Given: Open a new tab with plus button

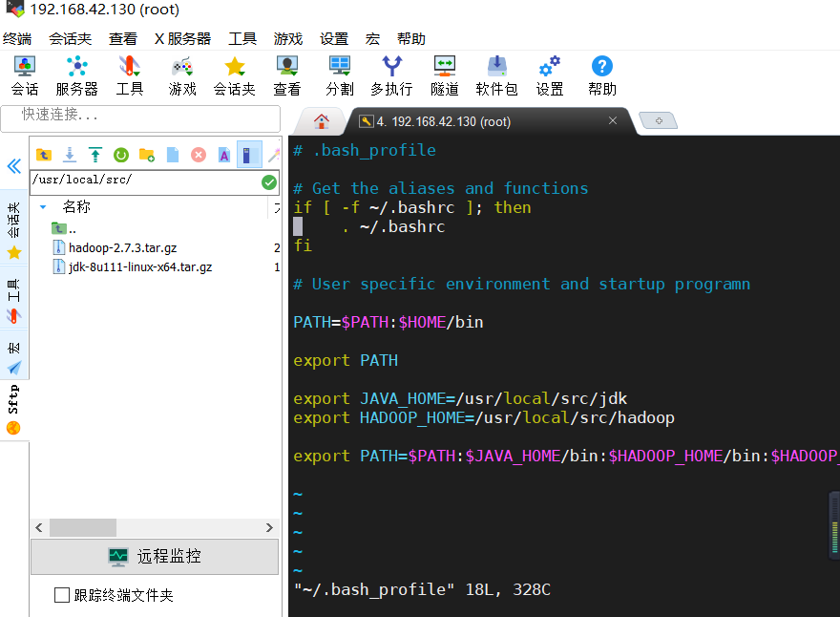Looking at the screenshot, I should 659,120.
